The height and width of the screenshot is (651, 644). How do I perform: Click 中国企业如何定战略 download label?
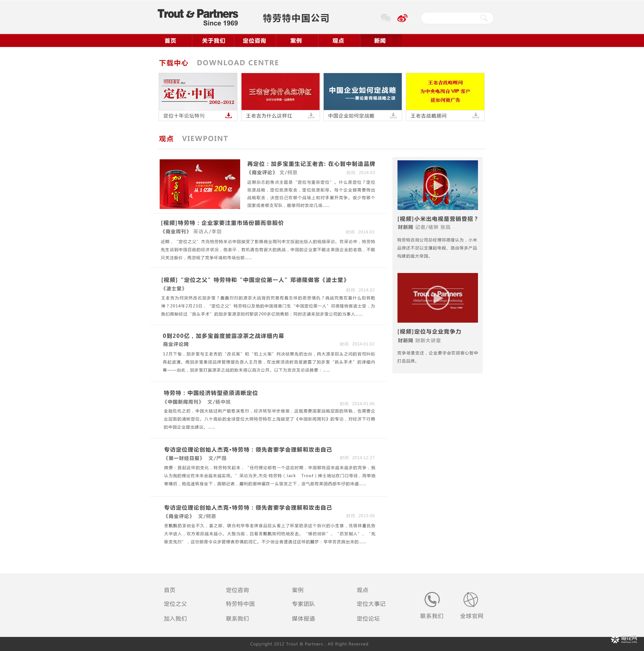(352, 116)
